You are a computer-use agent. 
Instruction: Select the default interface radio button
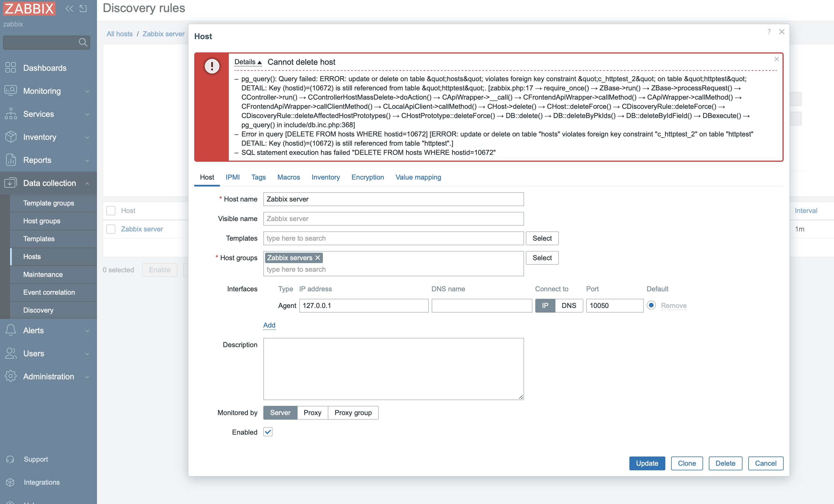pyautogui.click(x=651, y=305)
